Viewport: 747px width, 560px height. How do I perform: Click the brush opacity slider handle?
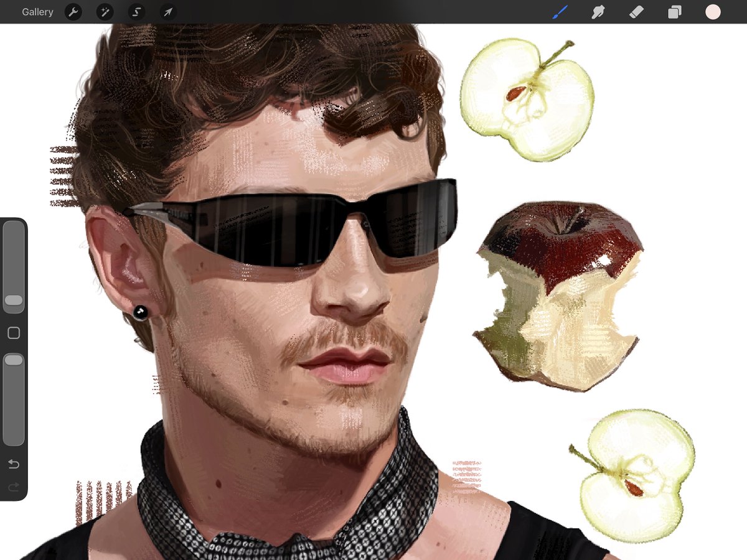click(x=14, y=360)
